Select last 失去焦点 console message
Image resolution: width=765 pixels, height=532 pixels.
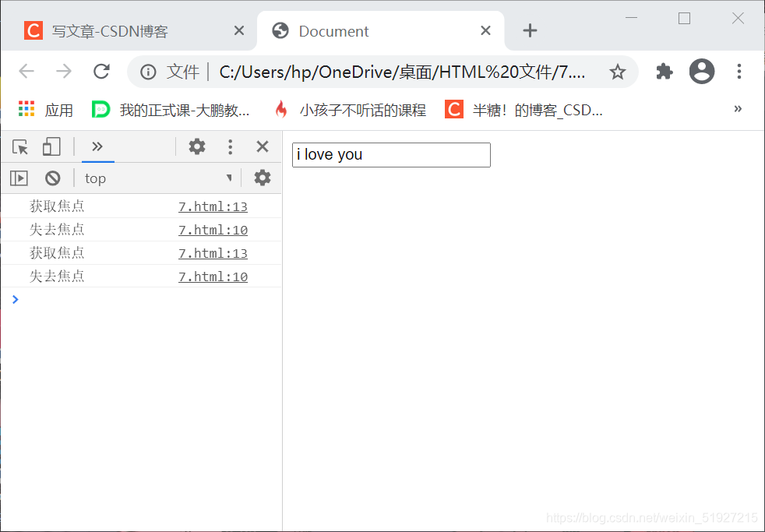tap(57, 277)
